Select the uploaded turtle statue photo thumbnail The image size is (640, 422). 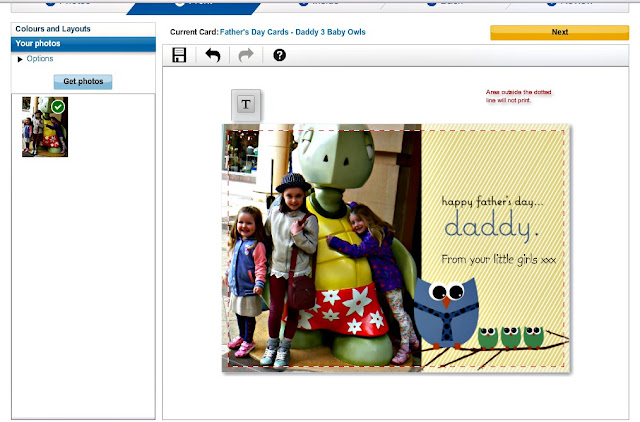(45, 127)
